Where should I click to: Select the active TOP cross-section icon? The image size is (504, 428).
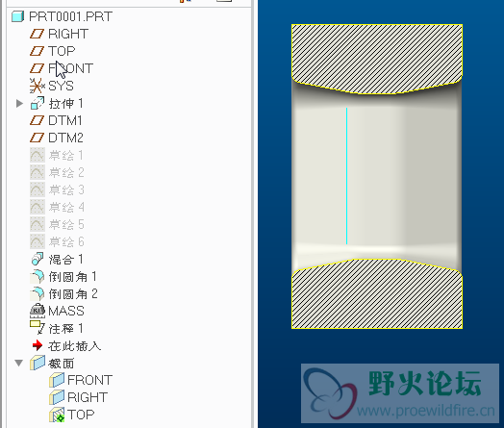click(x=57, y=415)
